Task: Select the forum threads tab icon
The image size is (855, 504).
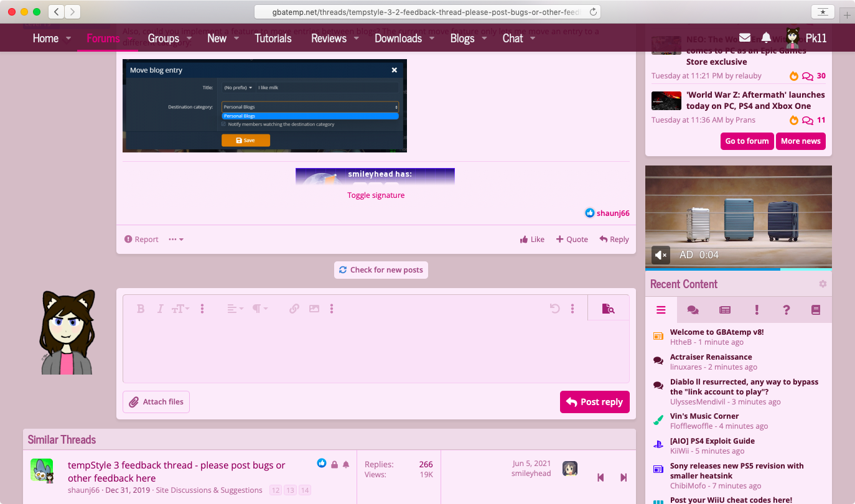Action: tap(693, 310)
